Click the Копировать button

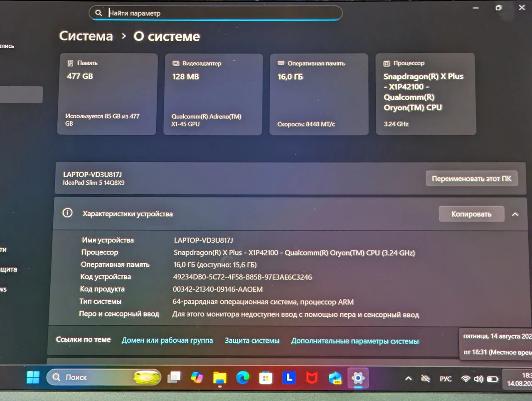click(471, 214)
